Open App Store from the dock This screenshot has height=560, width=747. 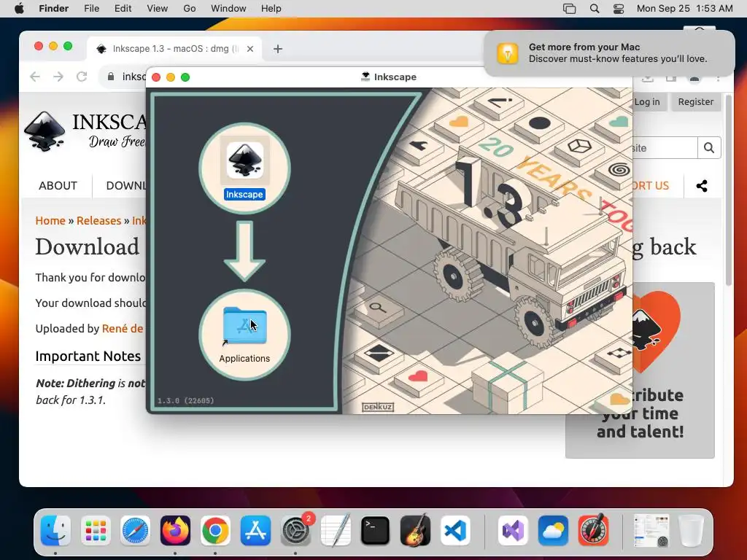[255, 531]
